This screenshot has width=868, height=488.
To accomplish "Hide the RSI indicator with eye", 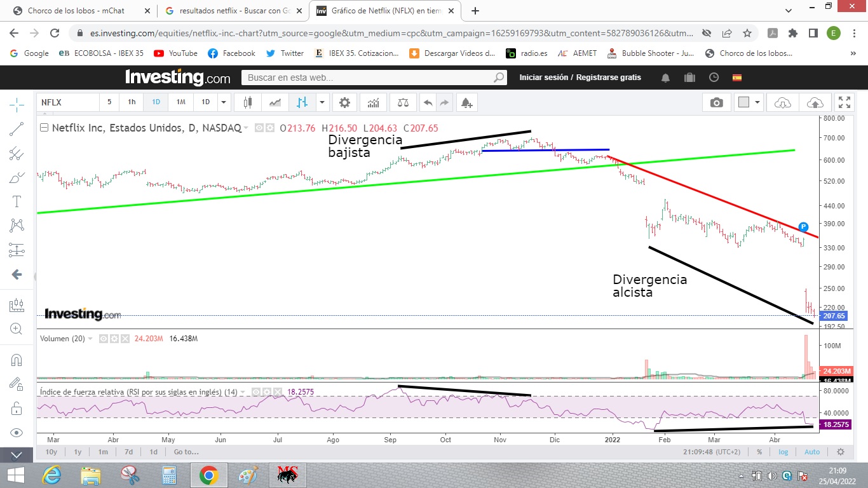I will tap(257, 392).
